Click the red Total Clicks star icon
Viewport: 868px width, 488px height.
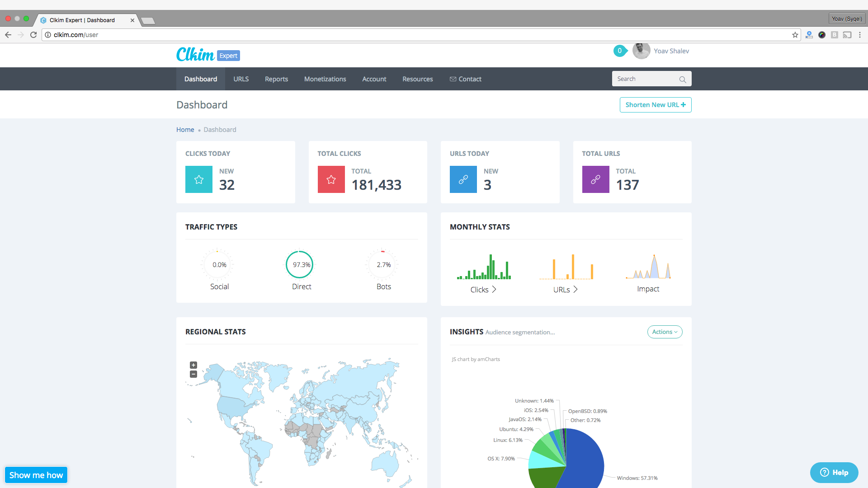click(x=331, y=179)
